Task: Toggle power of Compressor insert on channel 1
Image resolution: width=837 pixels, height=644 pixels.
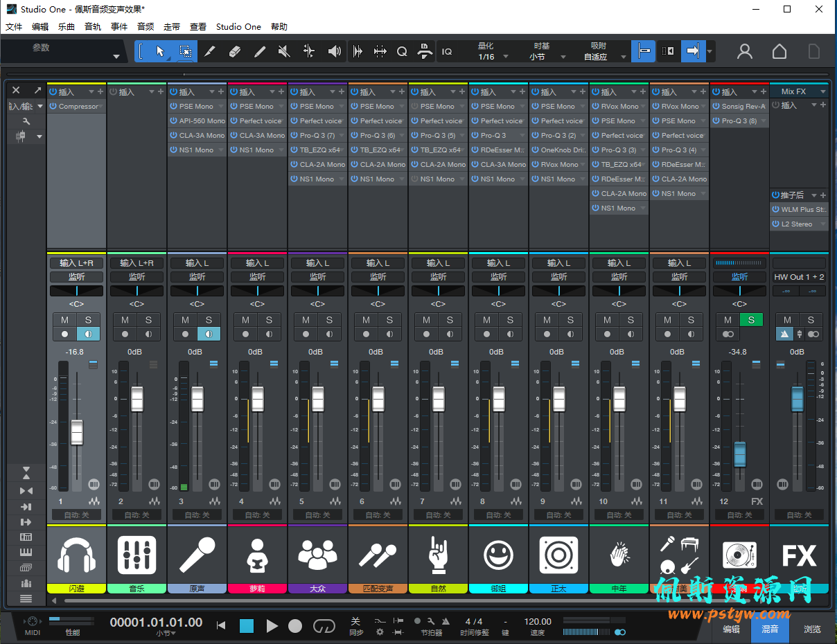Action: point(53,107)
